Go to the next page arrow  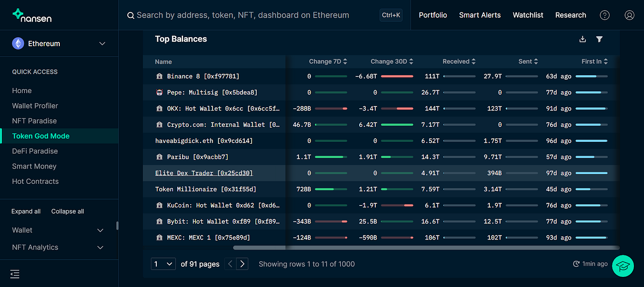tap(242, 264)
